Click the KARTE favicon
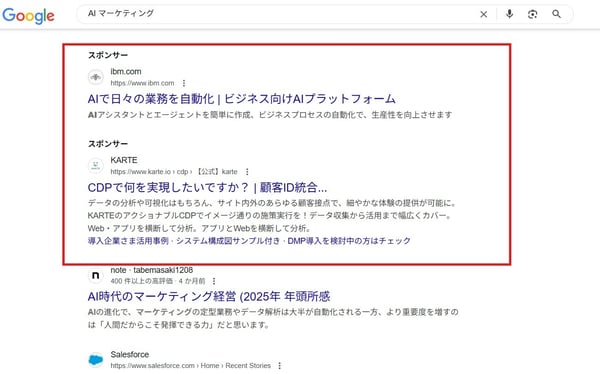The height and width of the screenshot is (374, 600). click(x=96, y=165)
